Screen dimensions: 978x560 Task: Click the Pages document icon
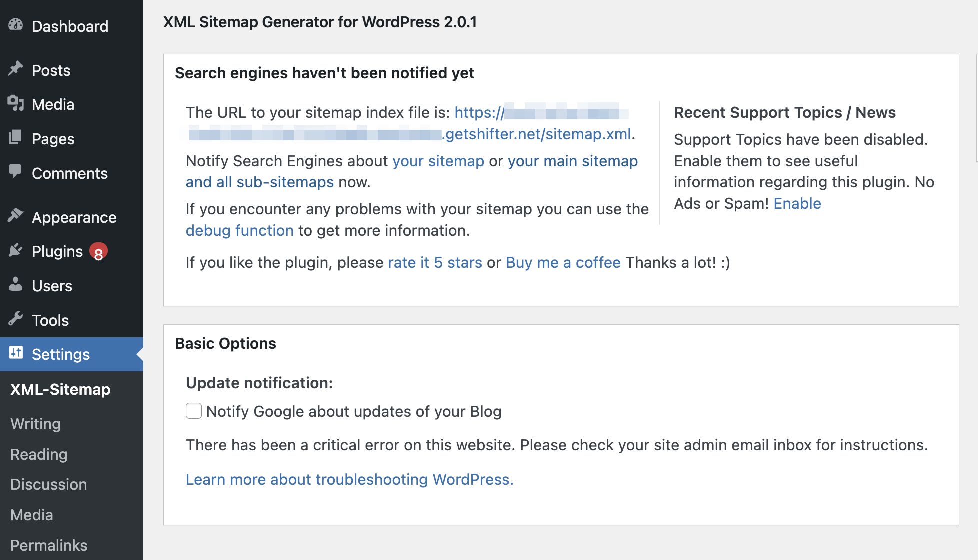(x=16, y=137)
